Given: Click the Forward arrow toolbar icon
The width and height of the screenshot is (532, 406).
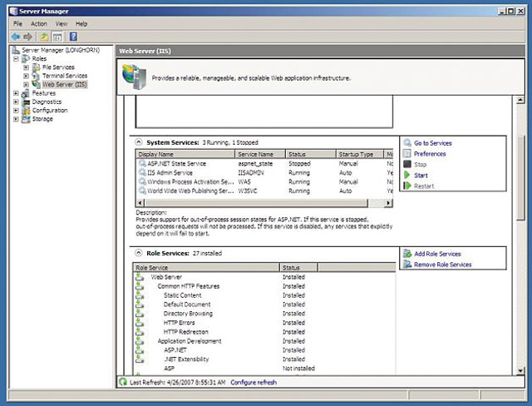Looking at the screenshot, I should (28, 37).
